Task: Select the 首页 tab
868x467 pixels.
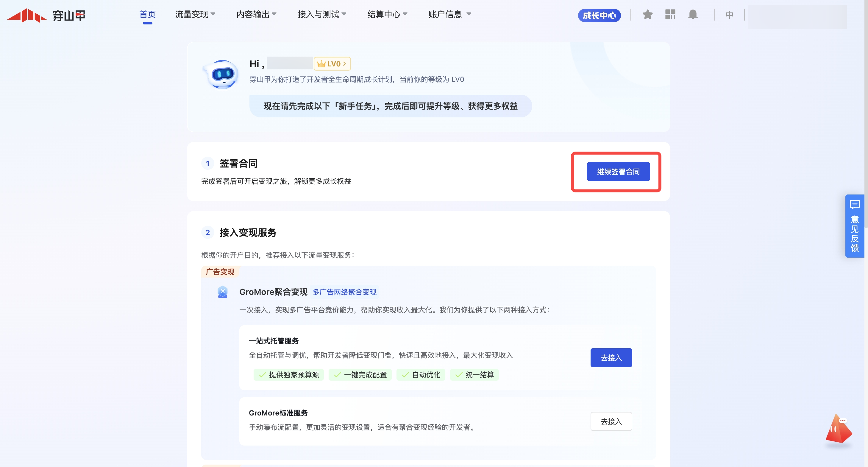Action: tap(147, 15)
